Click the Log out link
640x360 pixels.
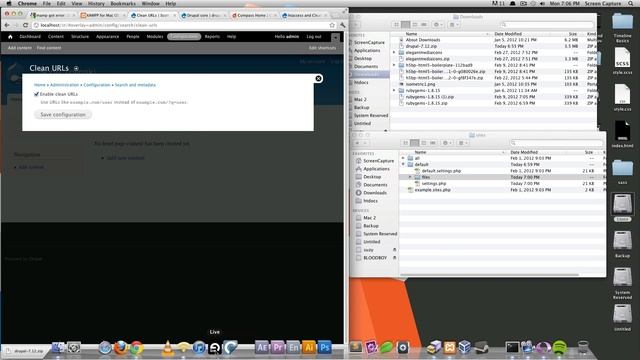314,37
